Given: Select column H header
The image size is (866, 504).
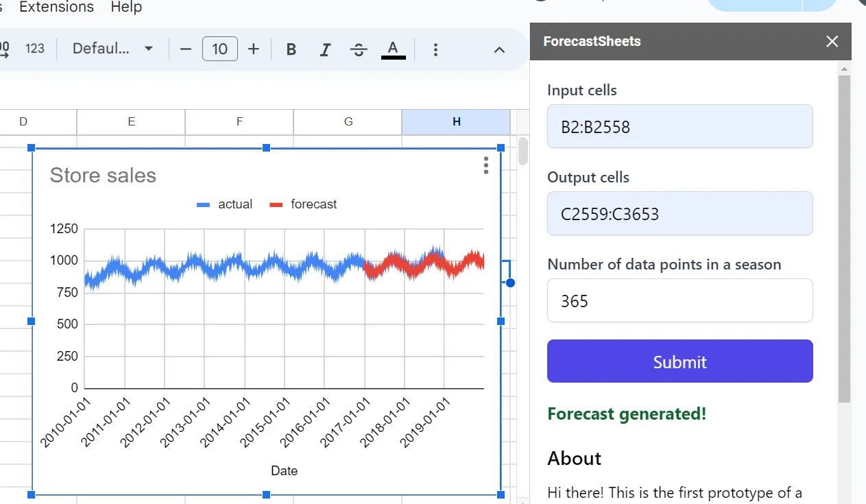Looking at the screenshot, I should [456, 121].
